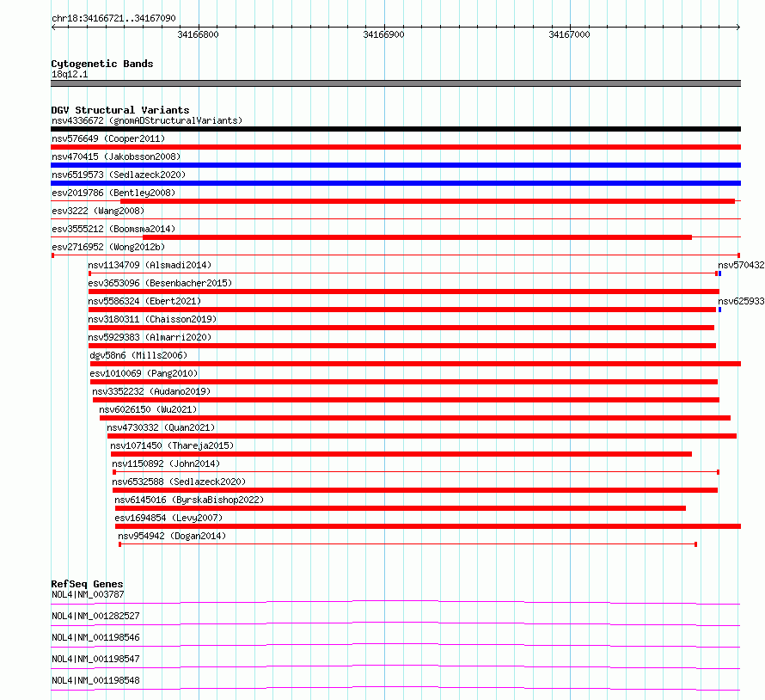Click esv1010069 (Pang2010) label

[144, 373]
